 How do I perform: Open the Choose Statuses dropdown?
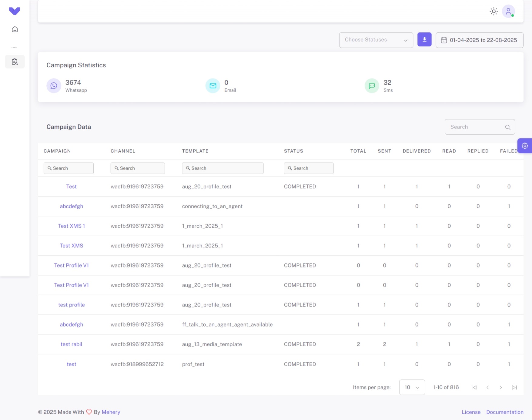(376, 40)
